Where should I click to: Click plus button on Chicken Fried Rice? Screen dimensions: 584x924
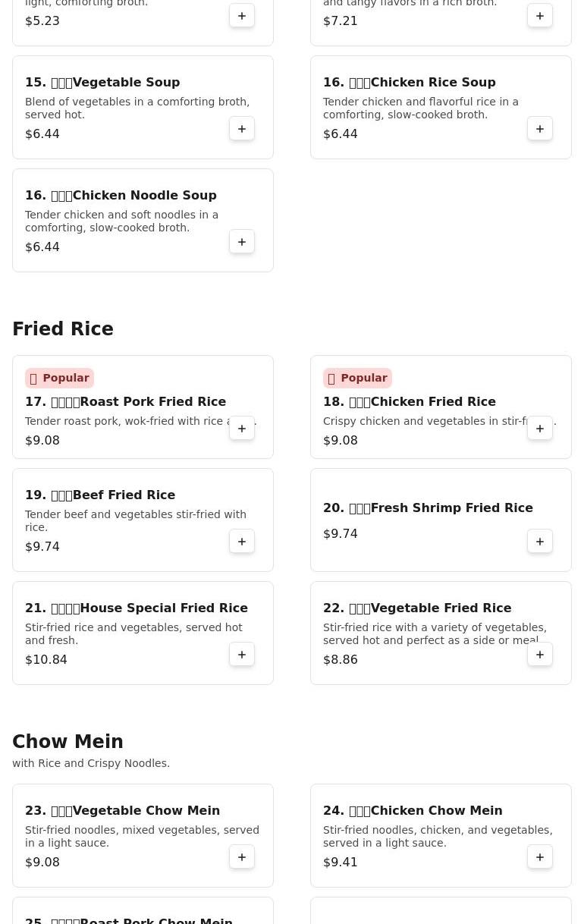[x=540, y=429]
